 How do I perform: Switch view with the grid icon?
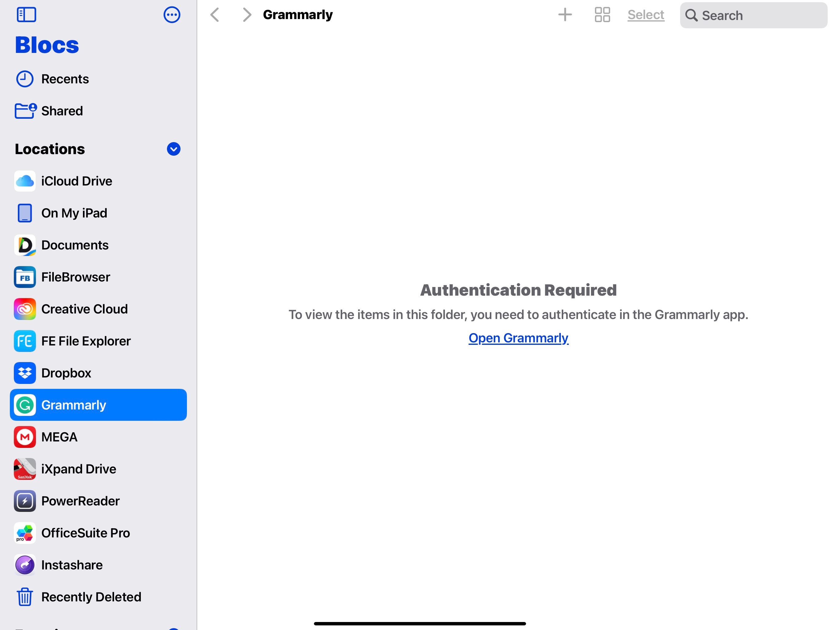pyautogui.click(x=602, y=15)
